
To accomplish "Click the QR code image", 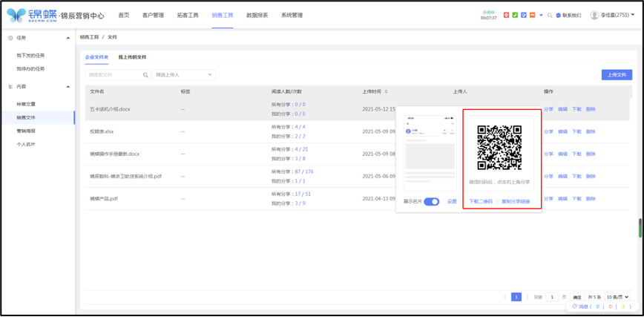I will [499, 148].
